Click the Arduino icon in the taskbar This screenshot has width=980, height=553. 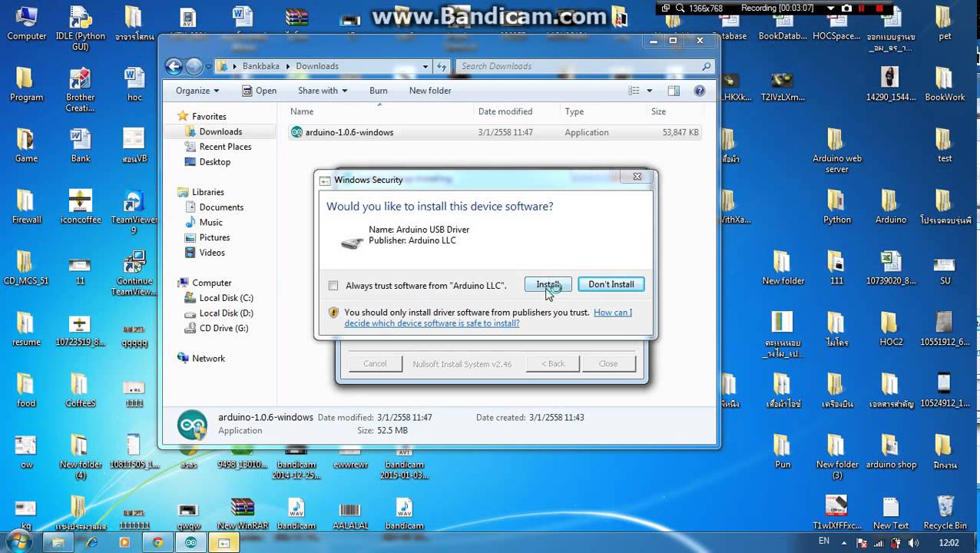[190, 542]
